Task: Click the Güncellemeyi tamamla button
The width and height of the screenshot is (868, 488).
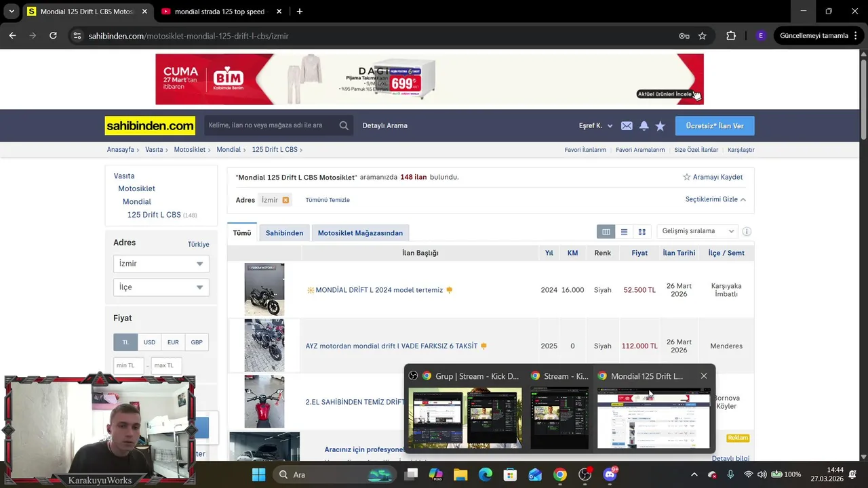Action: 814,36
